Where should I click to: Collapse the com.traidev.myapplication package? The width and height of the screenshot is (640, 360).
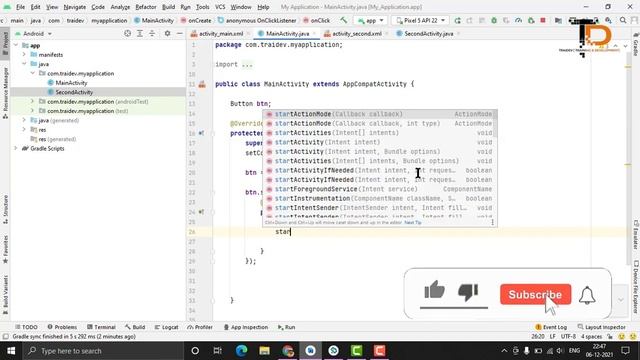point(33,73)
